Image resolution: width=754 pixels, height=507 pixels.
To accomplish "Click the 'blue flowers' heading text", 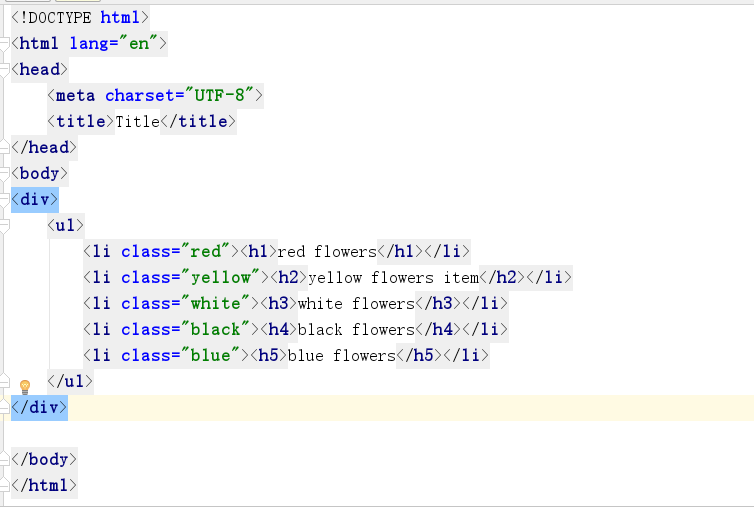I will coord(341,355).
